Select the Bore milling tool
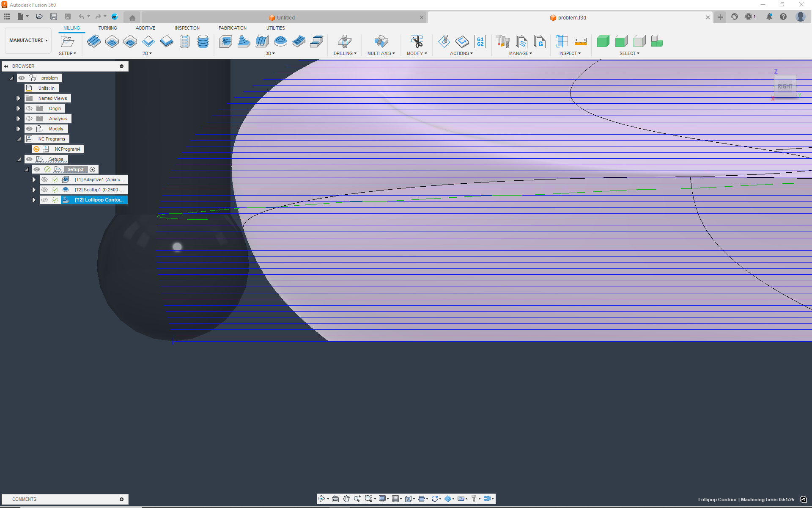 tap(184, 42)
